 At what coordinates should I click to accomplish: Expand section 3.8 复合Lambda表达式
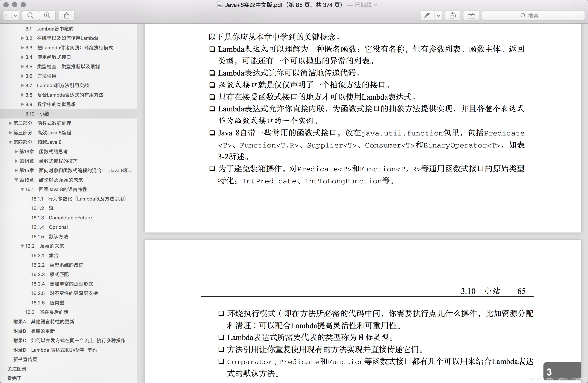22,95
